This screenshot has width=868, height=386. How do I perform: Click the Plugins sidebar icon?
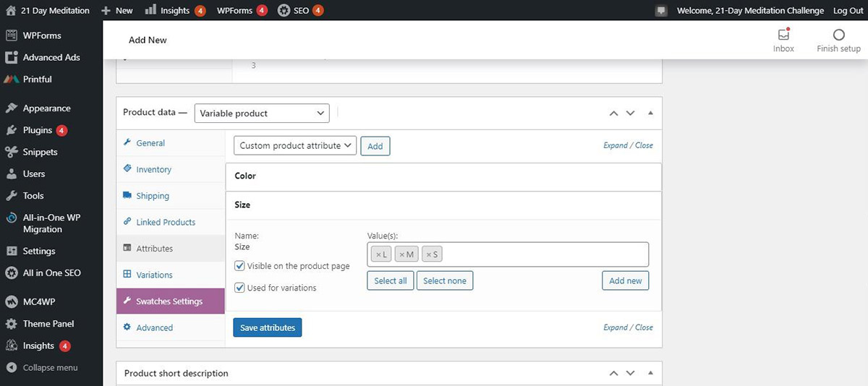(11, 131)
